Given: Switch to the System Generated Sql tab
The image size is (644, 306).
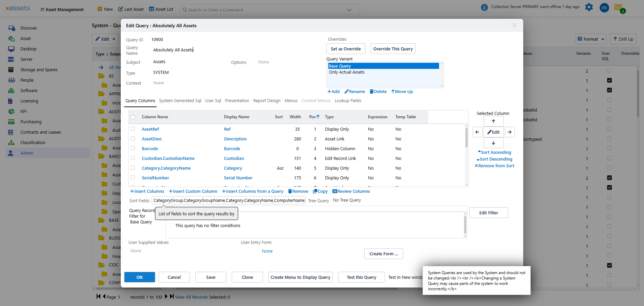Looking at the screenshot, I should 180,100.
